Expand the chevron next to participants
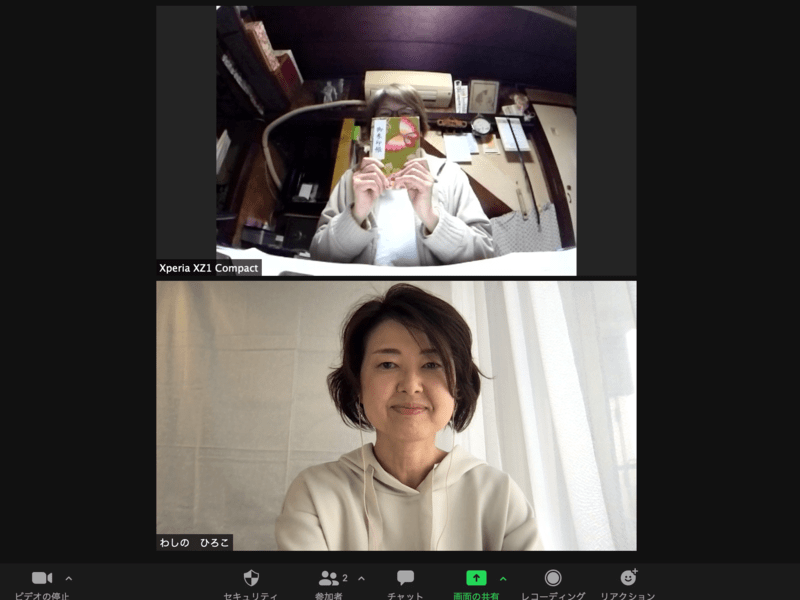Viewport: 800px width, 600px height. pyautogui.click(x=361, y=578)
